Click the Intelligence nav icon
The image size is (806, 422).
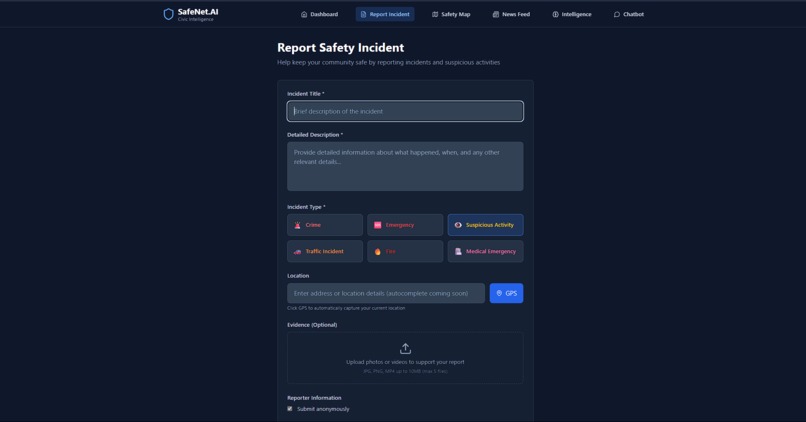(555, 14)
